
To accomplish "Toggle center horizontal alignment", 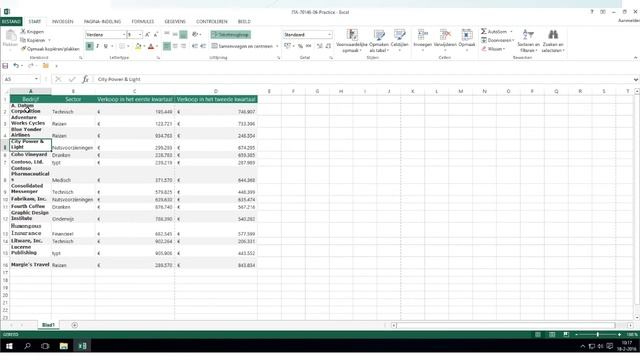I will pyautogui.click(x=175, y=46).
